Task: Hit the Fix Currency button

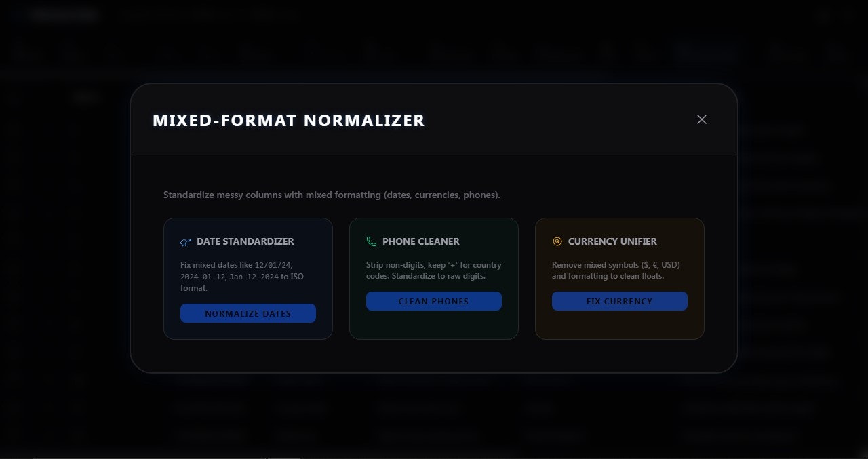Action: [x=619, y=301]
